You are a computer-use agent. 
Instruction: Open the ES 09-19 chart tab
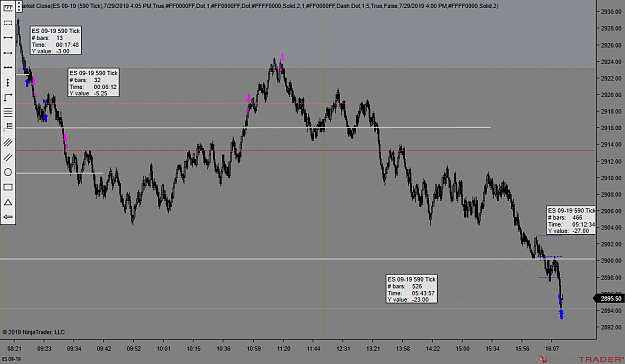pyautogui.click(x=11, y=359)
